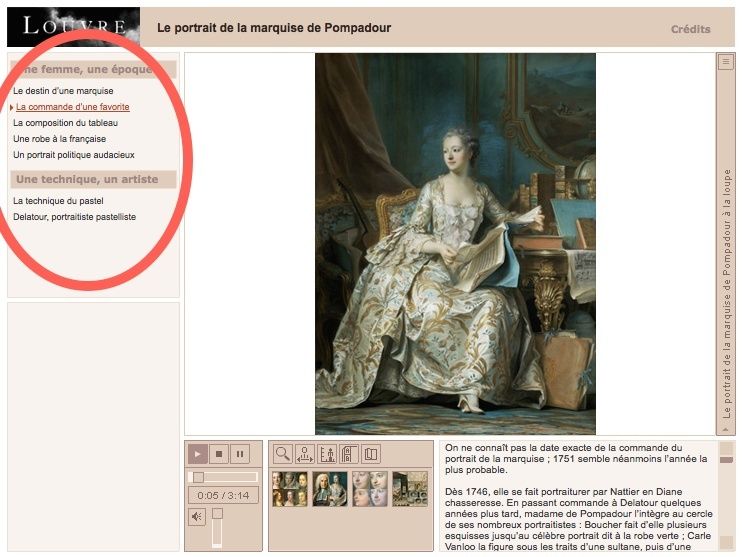Open thumbnail with six portrait faces
Viewport: 742px width, 557px height.
click(x=290, y=489)
